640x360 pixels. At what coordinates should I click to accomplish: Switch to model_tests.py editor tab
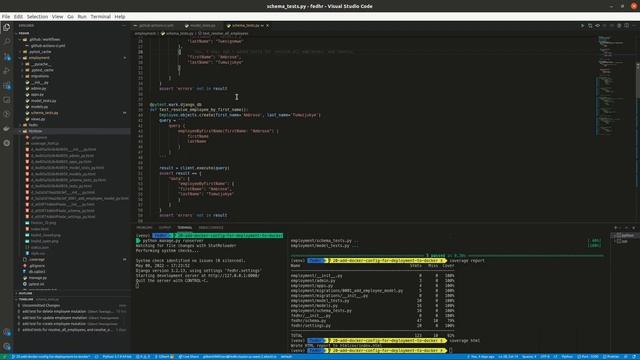(202, 25)
